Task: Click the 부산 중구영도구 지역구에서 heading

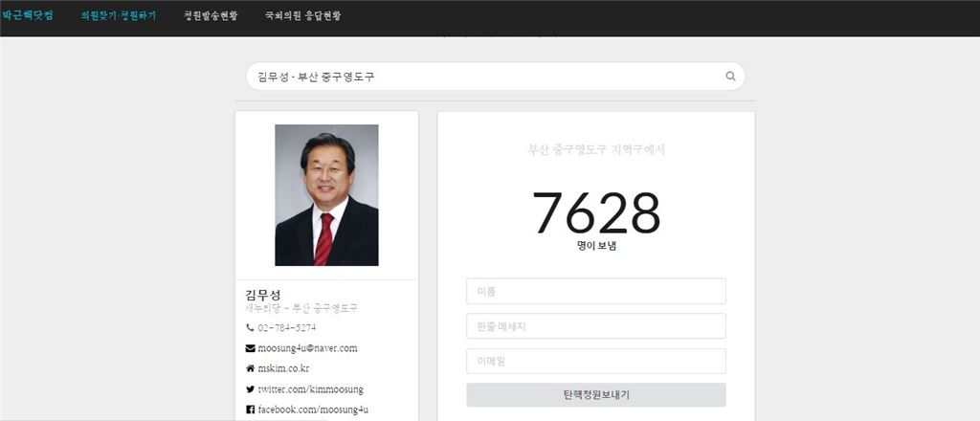Action: [x=596, y=150]
